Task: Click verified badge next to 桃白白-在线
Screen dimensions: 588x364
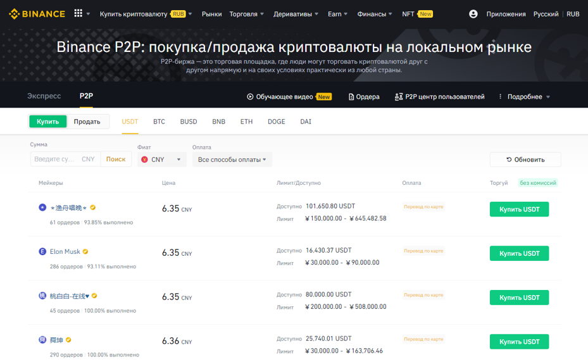Action: tap(94, 296)
